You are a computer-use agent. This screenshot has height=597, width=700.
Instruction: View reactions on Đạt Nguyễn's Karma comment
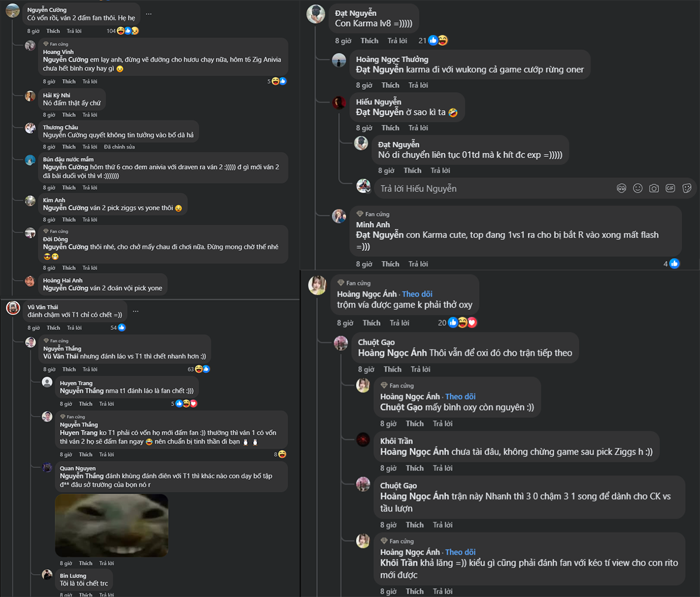coord(437,40)
